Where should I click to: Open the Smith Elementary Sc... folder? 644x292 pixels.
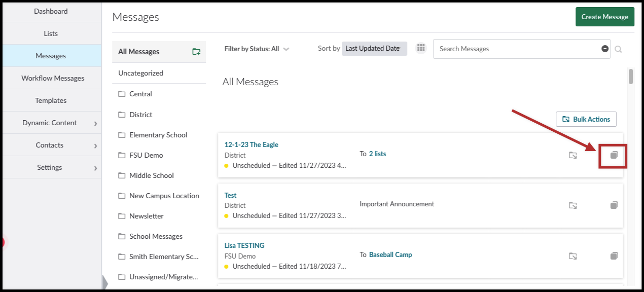pyautogui.click(x=164, y=257)
